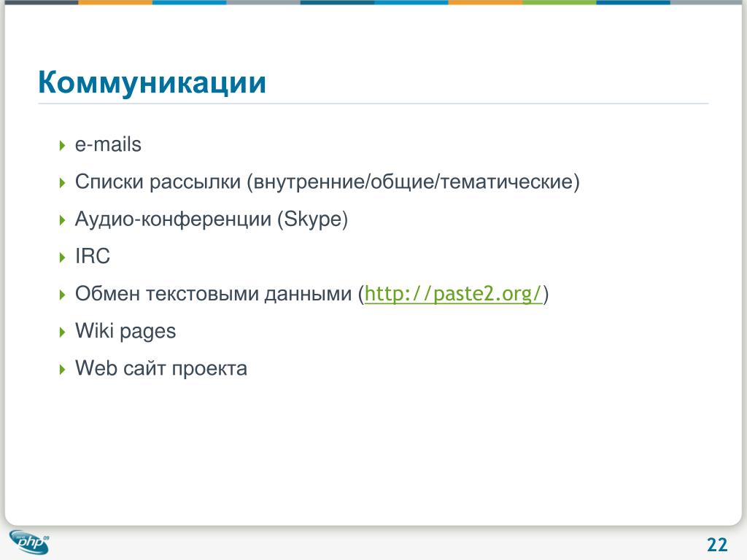This screenshot has height=560, width=747.
Task: Click the slide number 22
Action: [717, 544]
